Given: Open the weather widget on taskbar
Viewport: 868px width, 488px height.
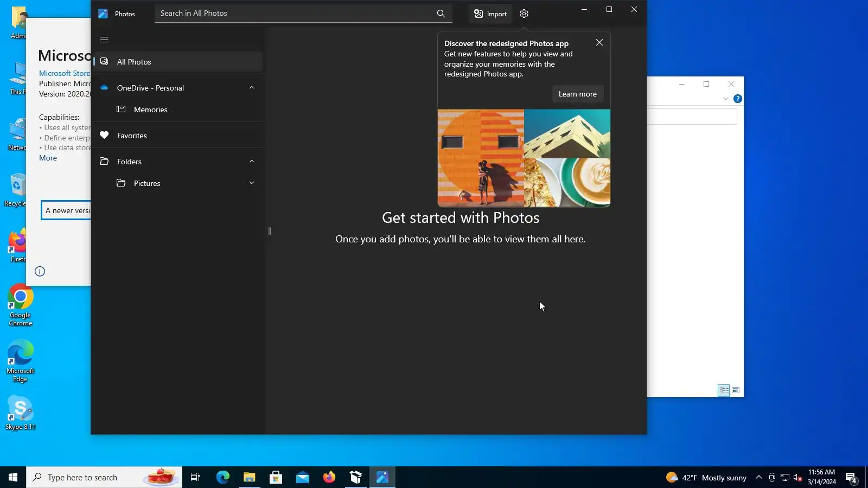Looking at the screenshot, I should click(x=706, y=477).
